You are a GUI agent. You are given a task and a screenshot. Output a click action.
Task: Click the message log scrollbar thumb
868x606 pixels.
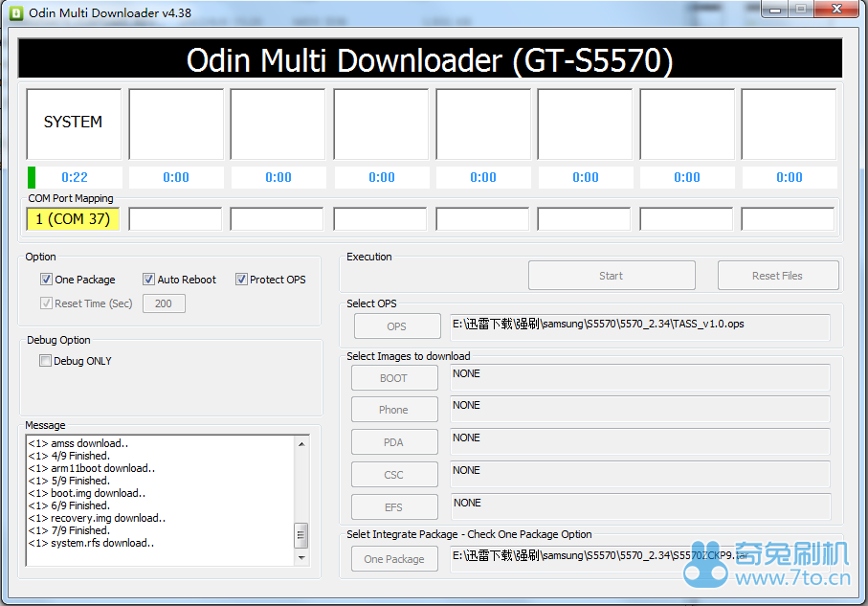(301, 535)
